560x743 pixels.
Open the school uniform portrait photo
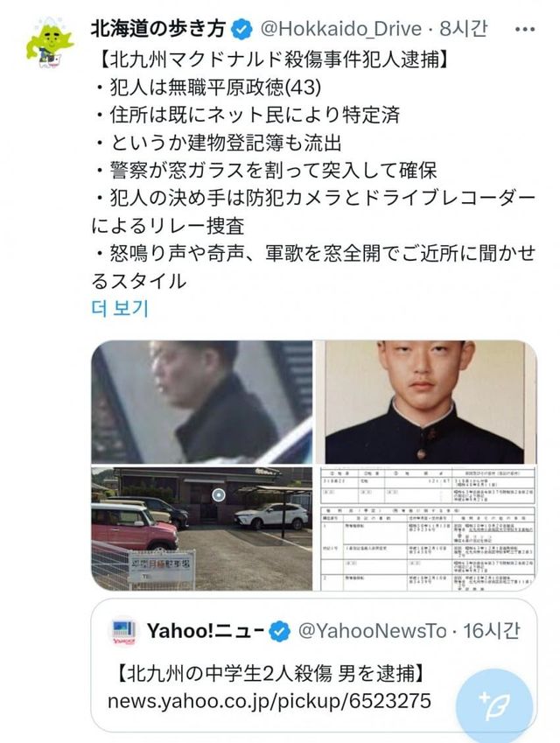[426, 402]
